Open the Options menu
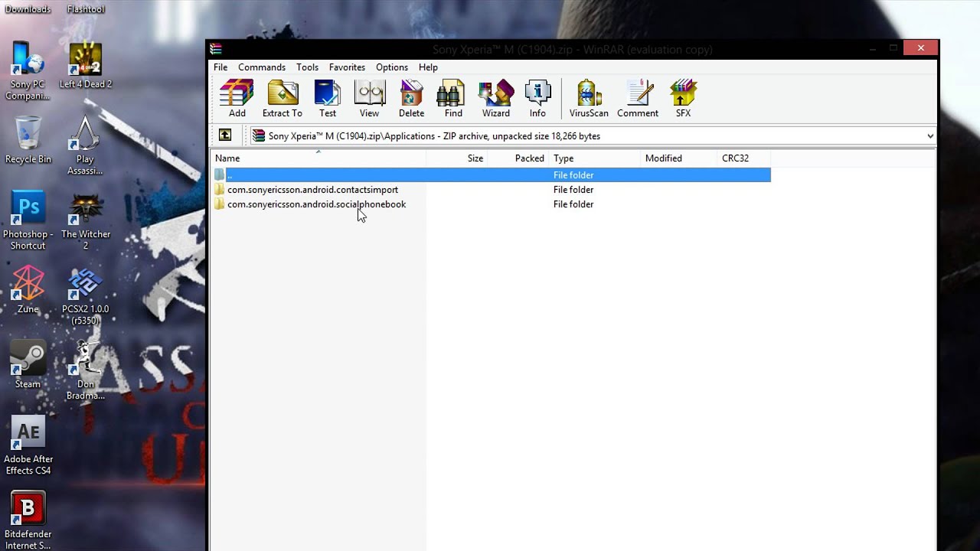The height and width of the screenshot is (551, 980). (392, 67)
